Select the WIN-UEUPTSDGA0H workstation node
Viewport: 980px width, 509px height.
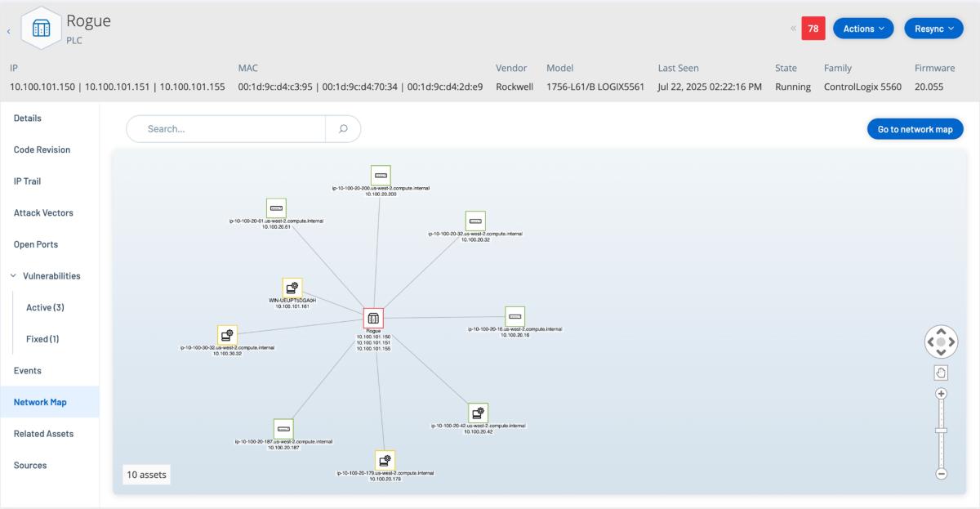pyautogui.click(x=292, y=288)
